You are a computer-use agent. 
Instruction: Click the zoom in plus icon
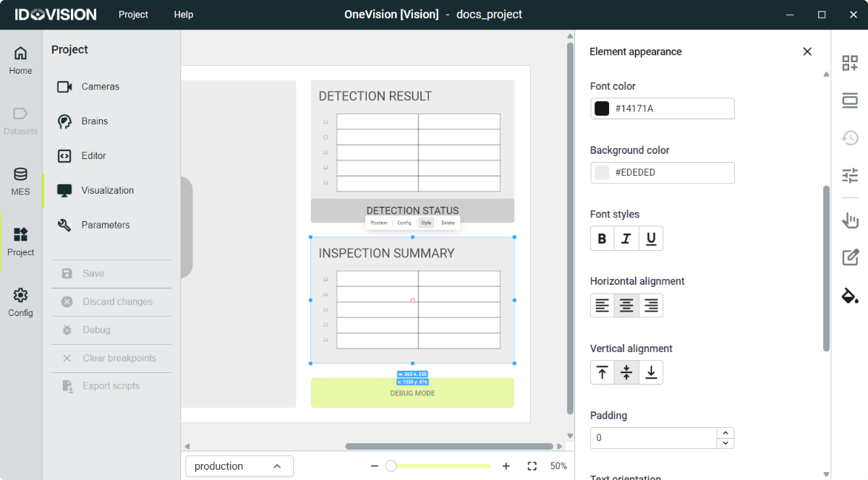[x=506, y=466]
